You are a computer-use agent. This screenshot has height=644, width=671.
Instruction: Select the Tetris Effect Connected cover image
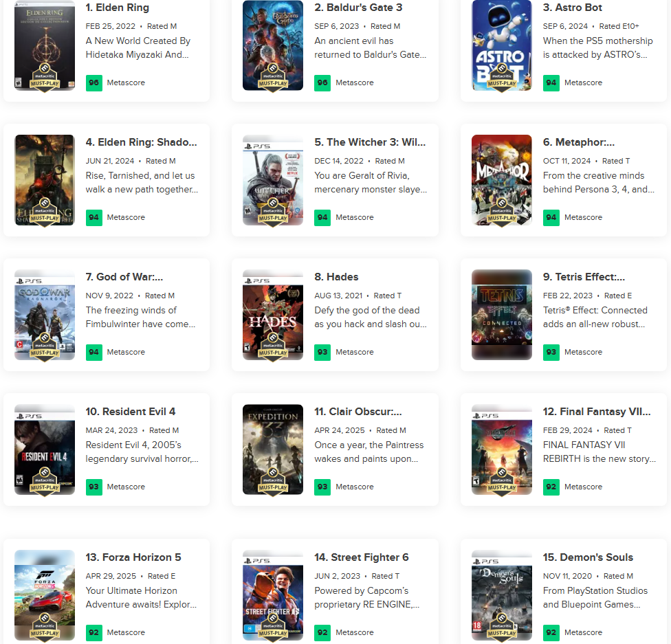coord(502,315)
